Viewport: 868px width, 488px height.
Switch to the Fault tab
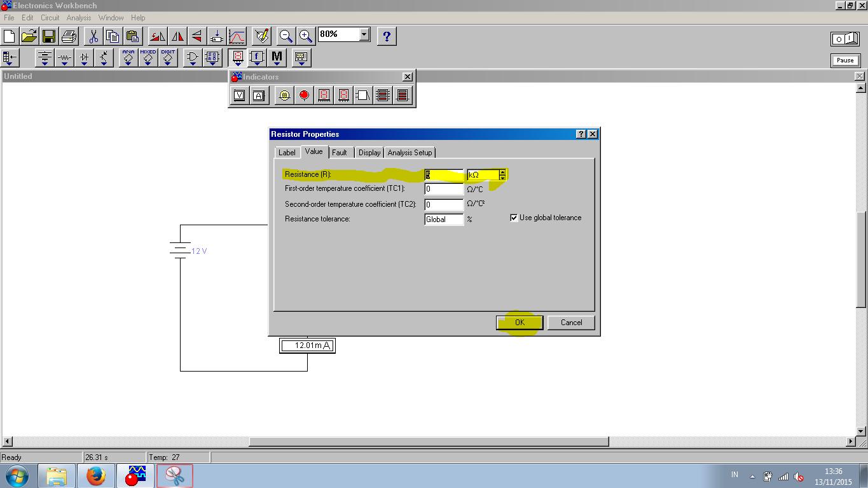point(340,153)
